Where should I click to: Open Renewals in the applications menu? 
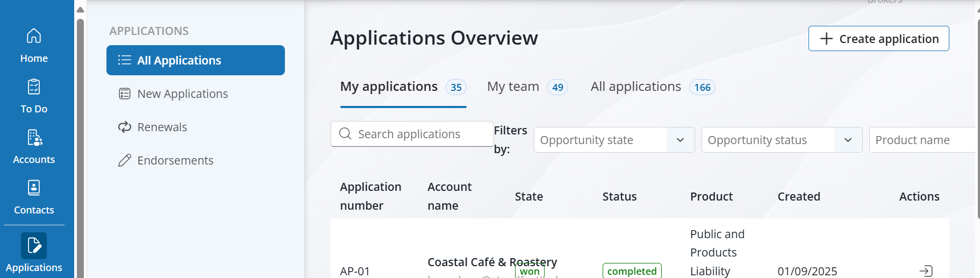(x=162, y=127)
